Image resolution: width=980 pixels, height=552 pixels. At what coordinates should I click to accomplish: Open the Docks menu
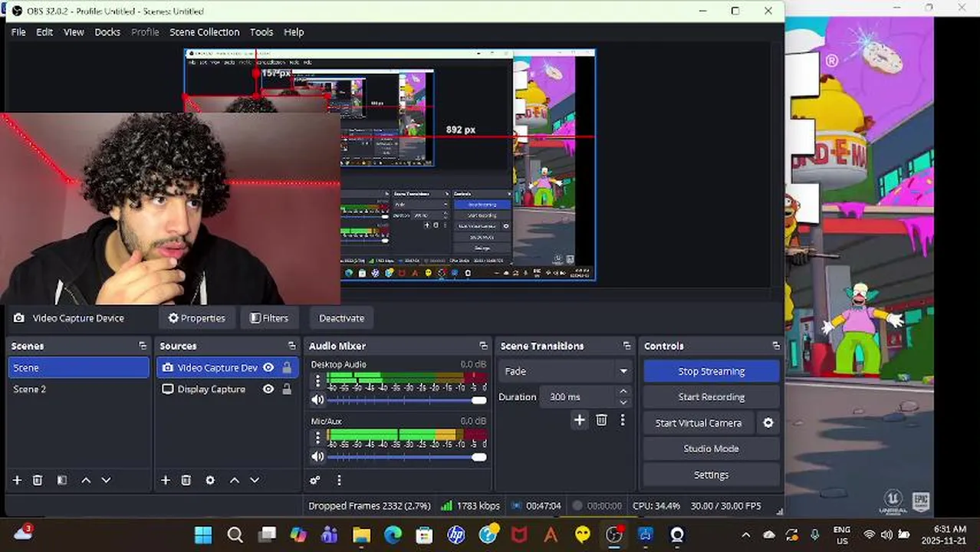(x=107, y=32)
